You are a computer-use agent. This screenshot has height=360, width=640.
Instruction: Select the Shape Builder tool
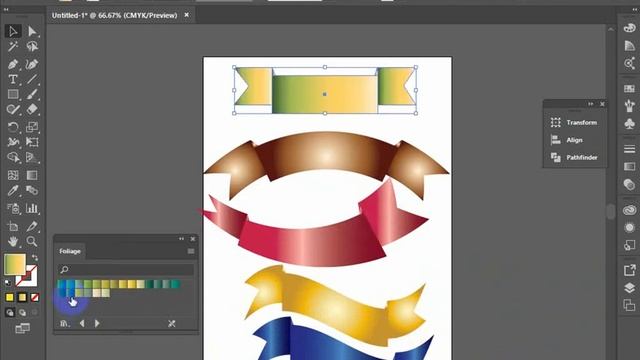click(x=13, y=157)
